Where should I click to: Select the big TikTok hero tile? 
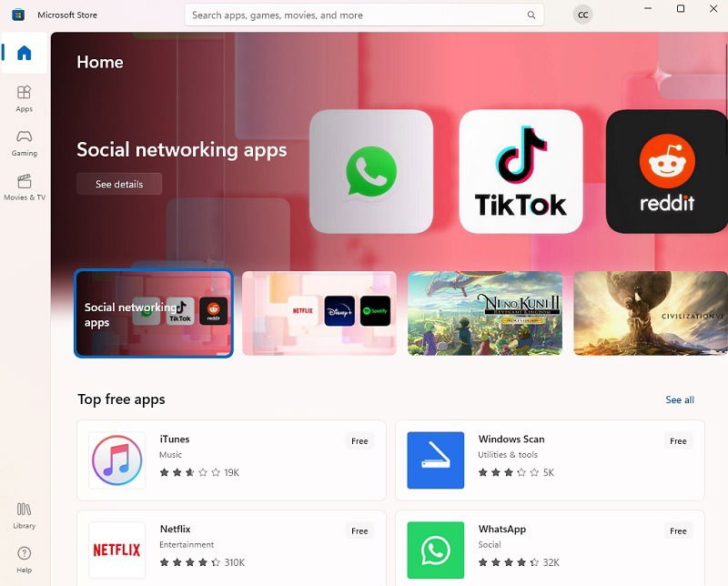pyautogui.click(x=521, y=171)
